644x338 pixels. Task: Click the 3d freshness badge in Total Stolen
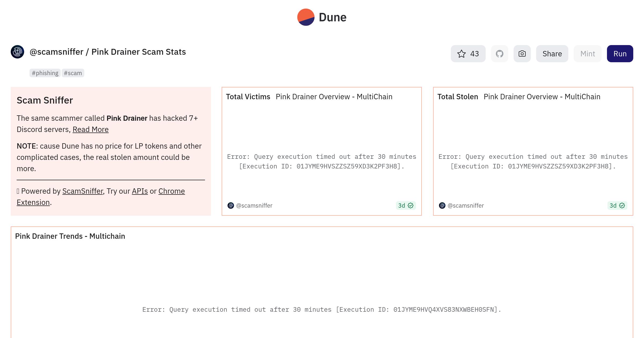[617, 205]
